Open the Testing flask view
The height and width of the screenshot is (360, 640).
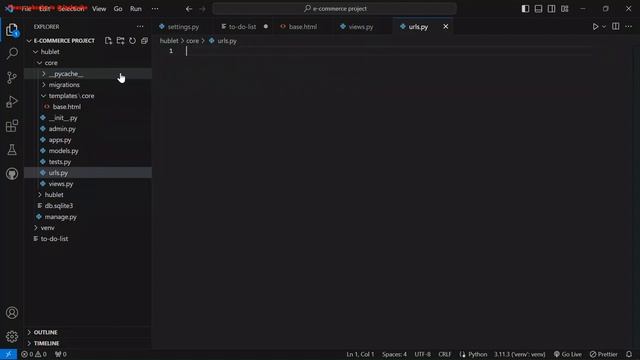tap(12, 150)
